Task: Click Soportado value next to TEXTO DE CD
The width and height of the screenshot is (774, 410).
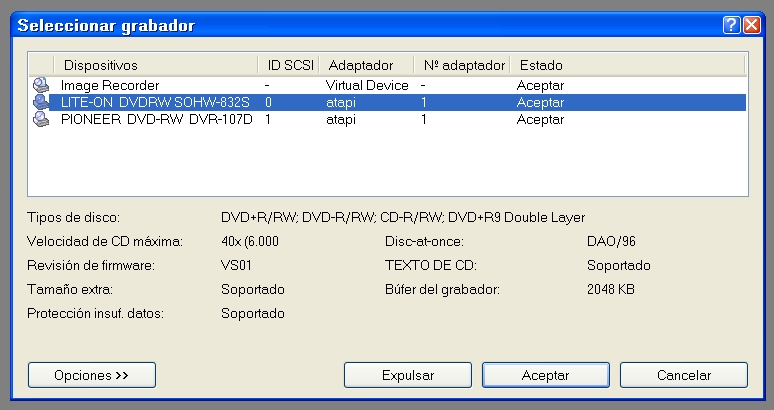Action: [x=619, y=265]
